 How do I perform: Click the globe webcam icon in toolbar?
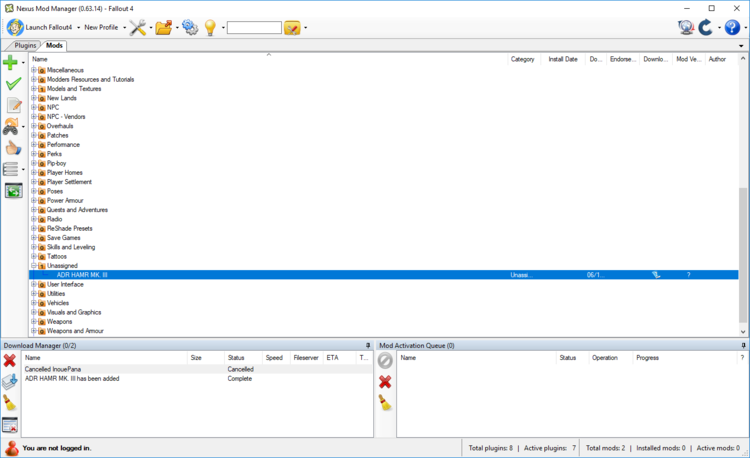pos(686,27)
